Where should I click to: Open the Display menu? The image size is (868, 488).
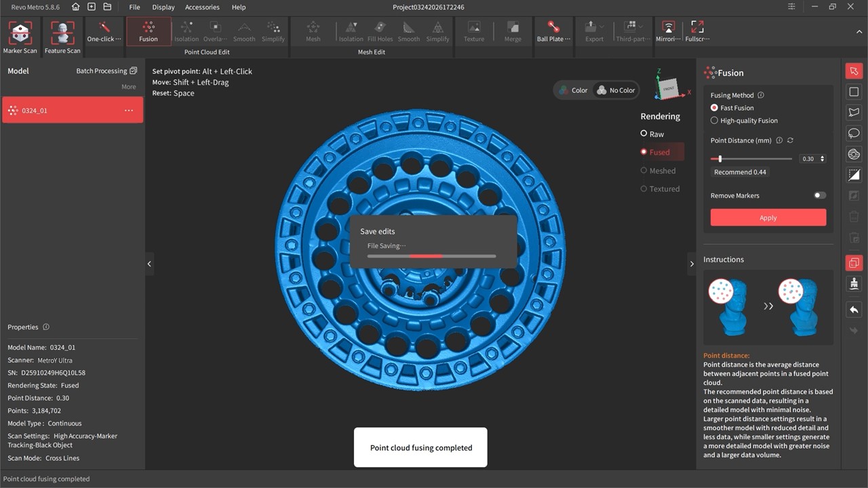coord(163,7)
